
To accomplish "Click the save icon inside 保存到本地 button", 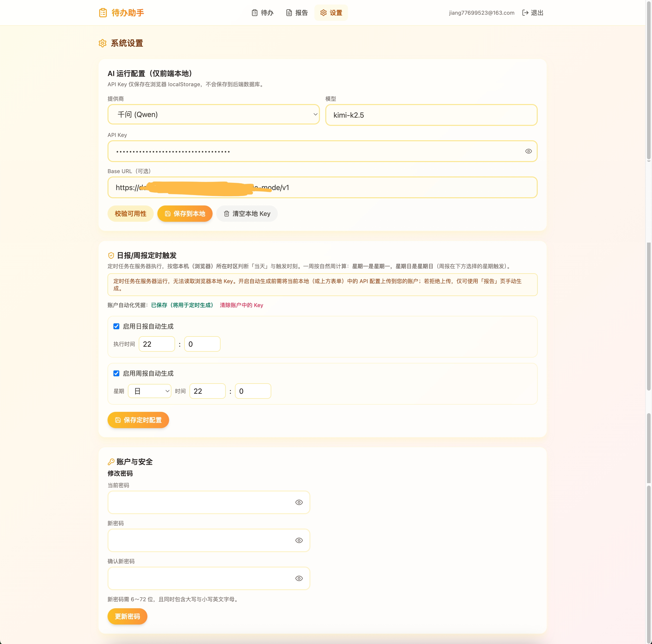I will pyautogui.click(x=168, y=214).
